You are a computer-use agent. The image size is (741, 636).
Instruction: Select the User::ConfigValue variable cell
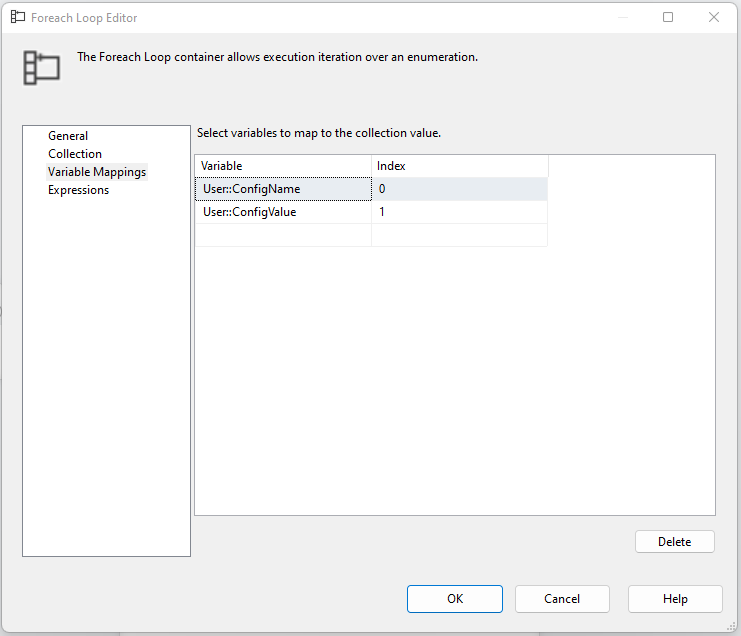pos(283,212)
